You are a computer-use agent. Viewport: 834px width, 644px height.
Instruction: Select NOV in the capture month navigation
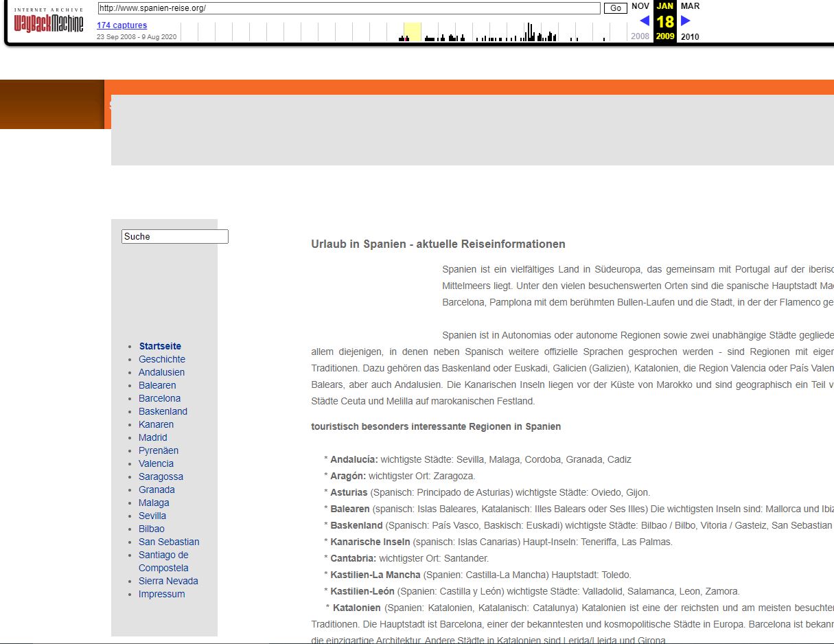640,6
